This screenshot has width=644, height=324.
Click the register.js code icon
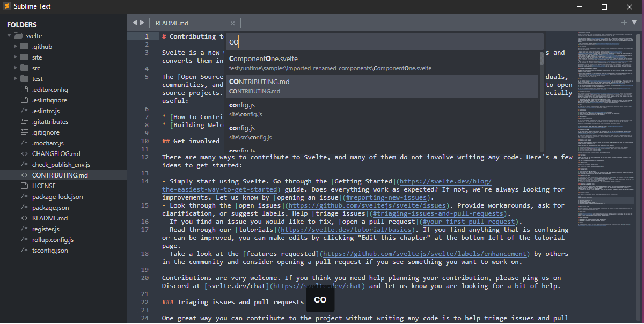[x=24, y=229]
